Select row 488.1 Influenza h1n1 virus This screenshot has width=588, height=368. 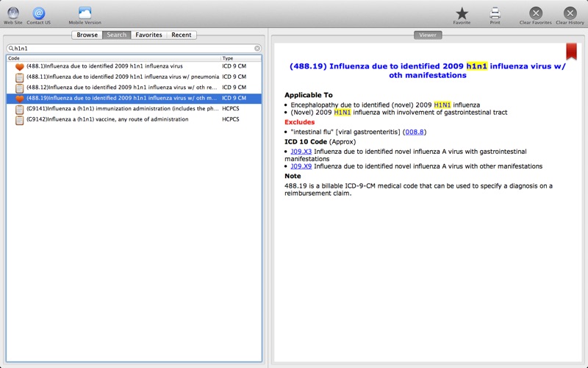point(134,66)
